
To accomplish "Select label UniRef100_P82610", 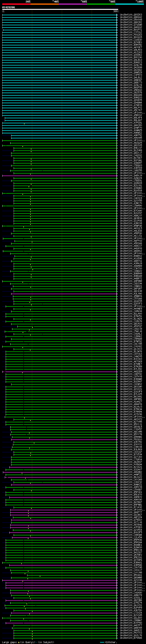I will tap(131, 440).
